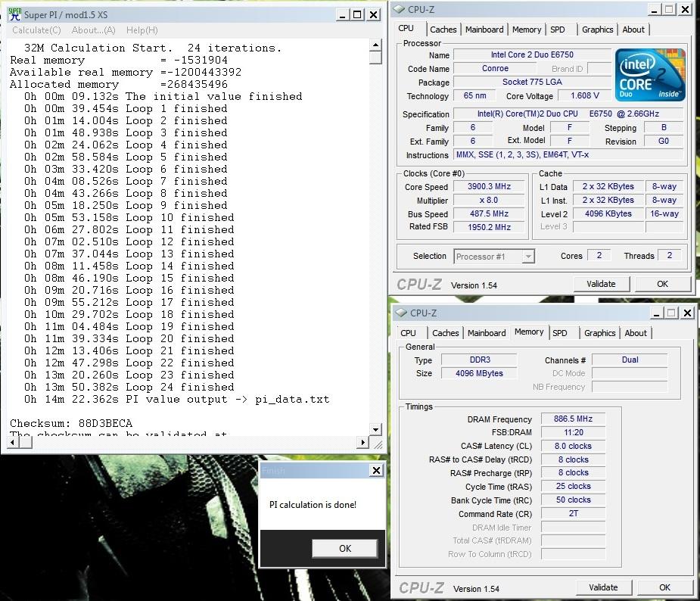Click the Channels value Dual
This screenshot has height=601, width=700.
click(630, 360)
